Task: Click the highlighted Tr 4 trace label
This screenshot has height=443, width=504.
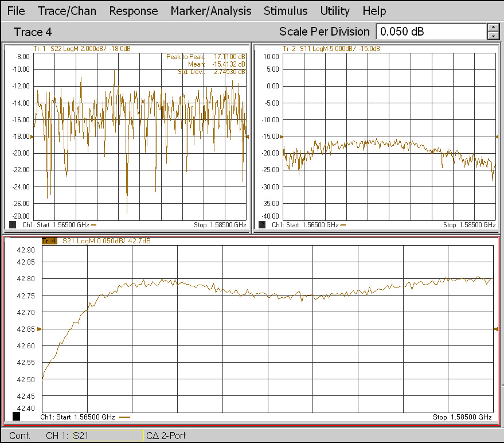Action: 49,241
